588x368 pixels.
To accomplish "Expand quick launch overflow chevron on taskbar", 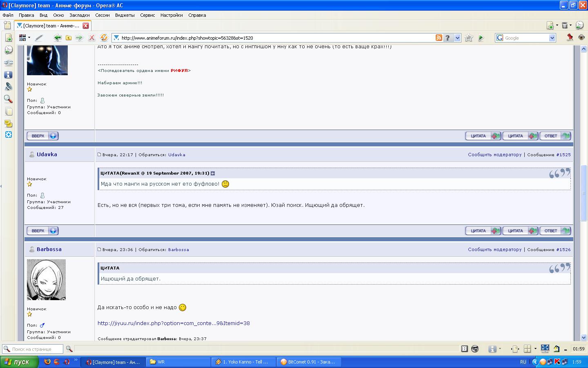I will 76,361.
